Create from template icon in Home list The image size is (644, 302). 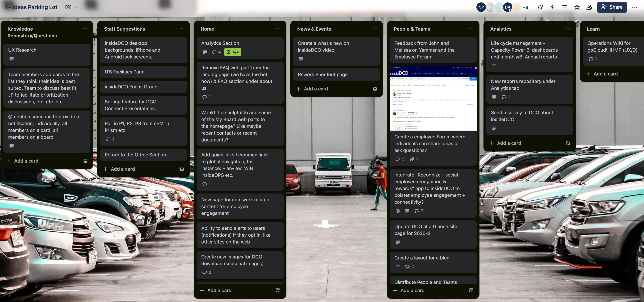(x=278, y=290)
